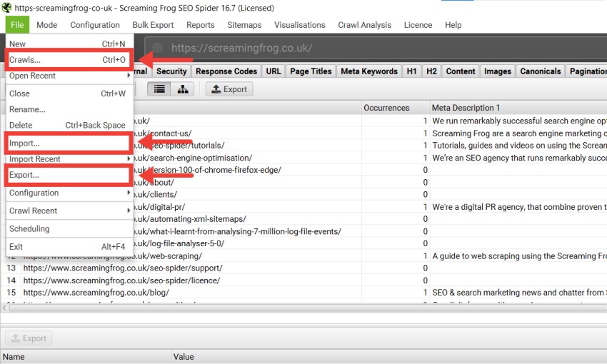
Task: Click the Name column header
Action: [x=86, y=356]
